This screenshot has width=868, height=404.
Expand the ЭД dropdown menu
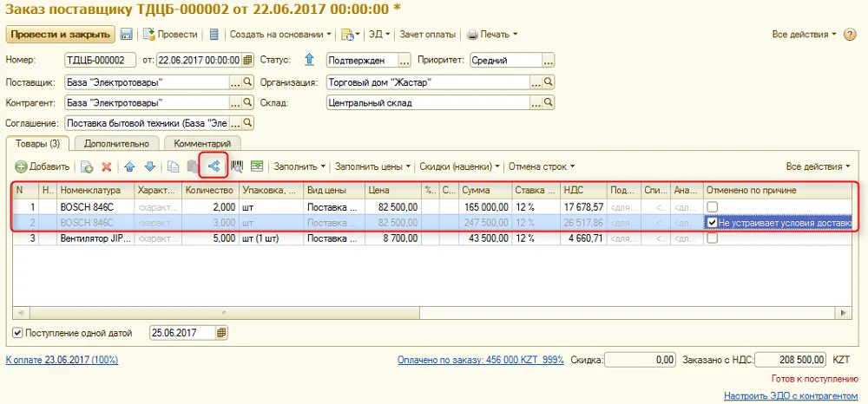coord(380,35)
